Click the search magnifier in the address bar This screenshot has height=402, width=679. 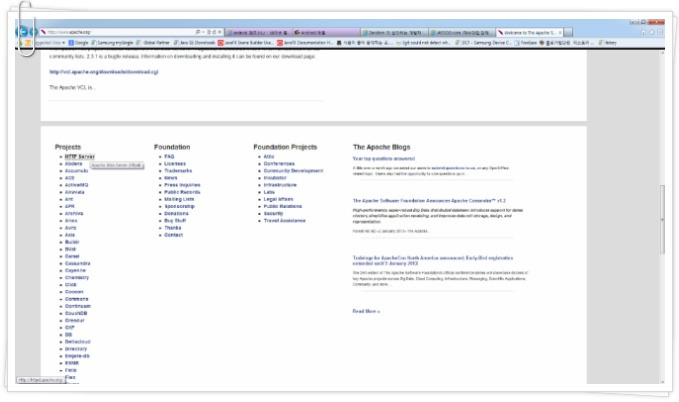(x=198, y=32)
